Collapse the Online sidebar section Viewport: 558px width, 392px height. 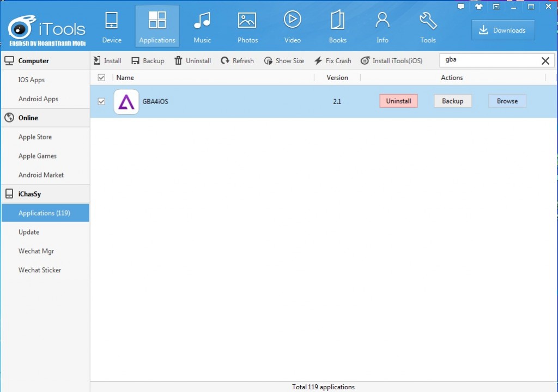pyautogui.click(x=45, y=118)
